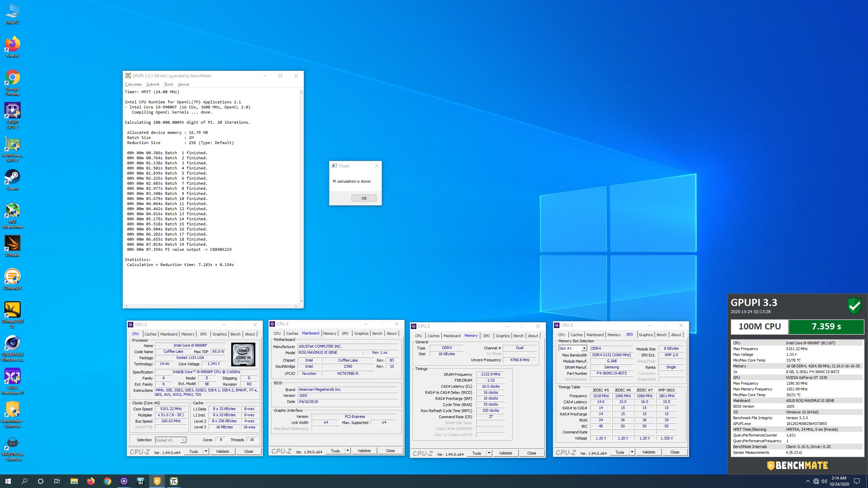Click Close button in Mainboard CPU-Z window

click(x=390, y=451)
